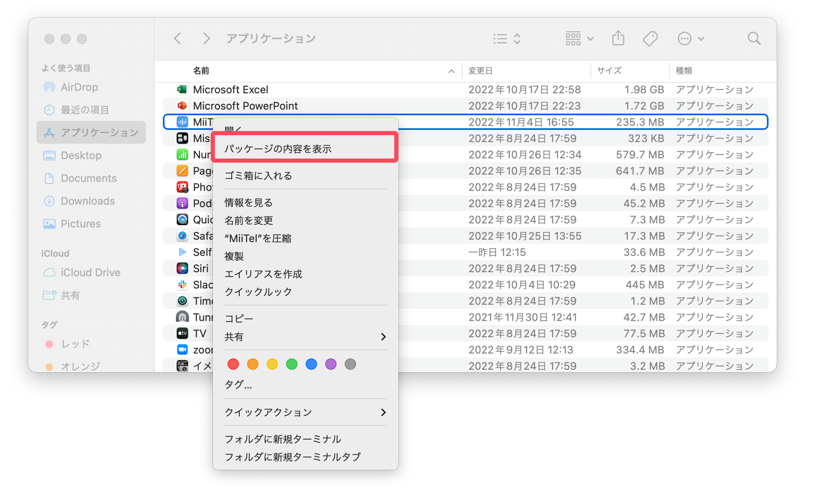The height and width of the screenshot is (504, 822).
Task: Select アプリケーション in the sidebar
Action: (x=91, y=133)
